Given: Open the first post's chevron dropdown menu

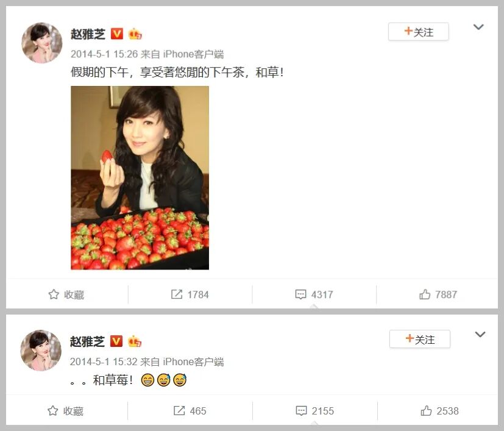Looking at the screenshot, I should coord(478,27).
